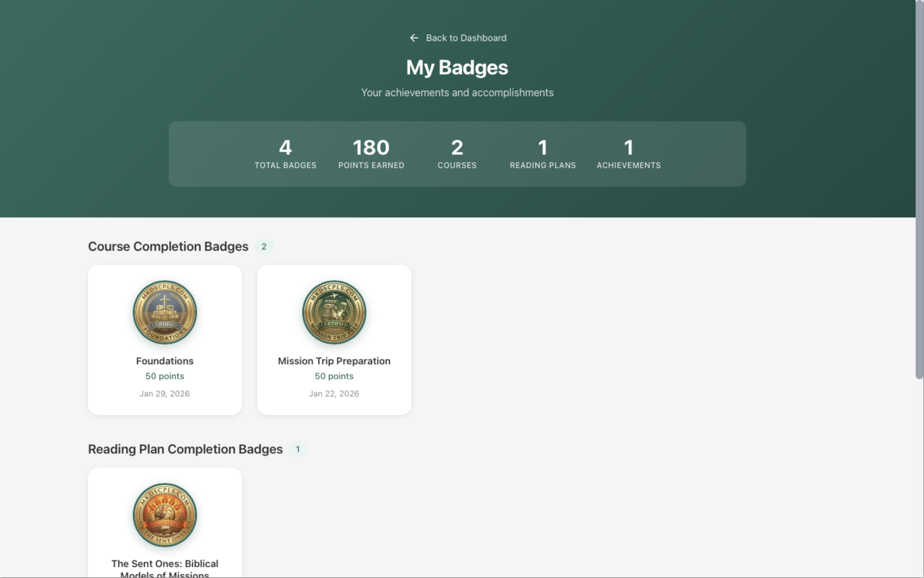
Task: Select the Foundations badge medallion
Action: [164, 312]
